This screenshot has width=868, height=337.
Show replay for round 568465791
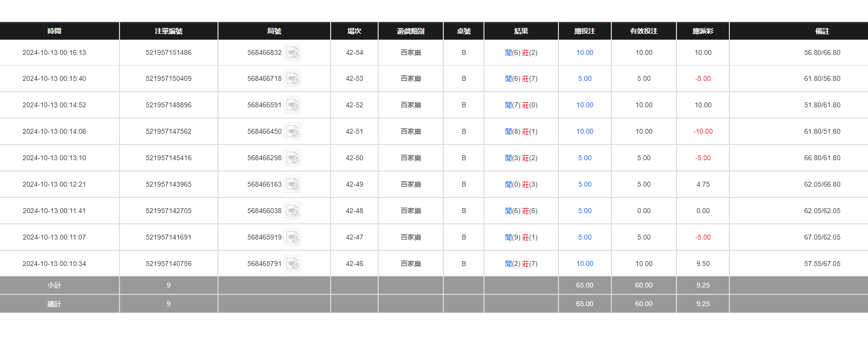[292, 264]
